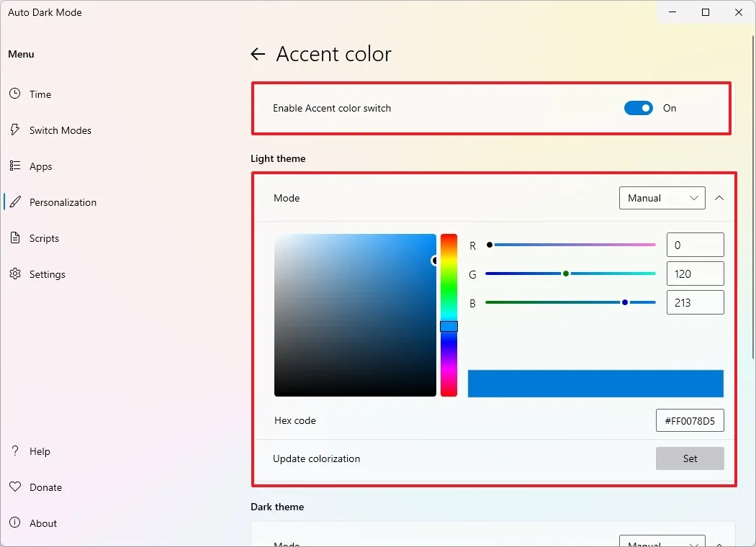Open Scripts via its document icon
The height and width of the screenshot is (547, 756).
click(14, 238)
